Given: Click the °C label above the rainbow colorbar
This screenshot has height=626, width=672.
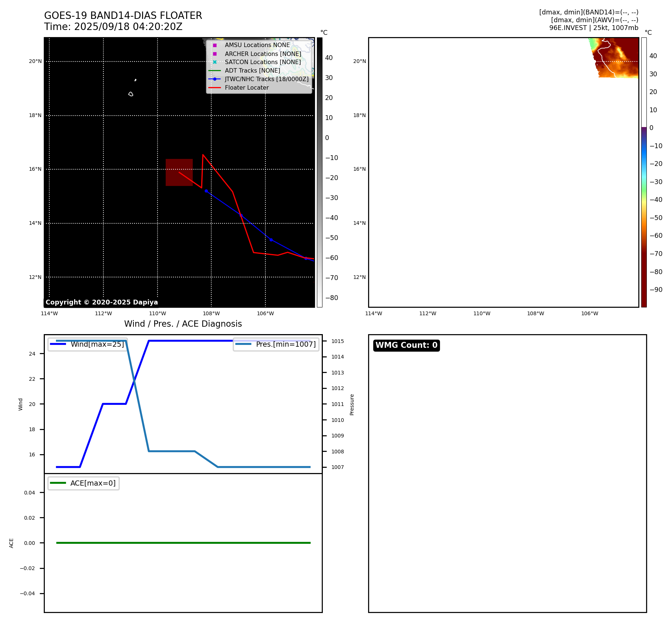Looking at the screenshot, I should pyautogui.click(x=648, y=33).
